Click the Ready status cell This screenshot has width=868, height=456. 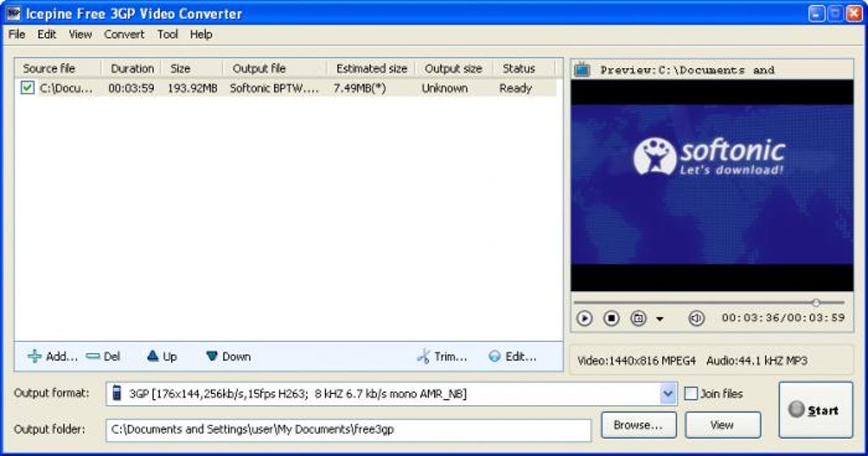coord(516,88)
